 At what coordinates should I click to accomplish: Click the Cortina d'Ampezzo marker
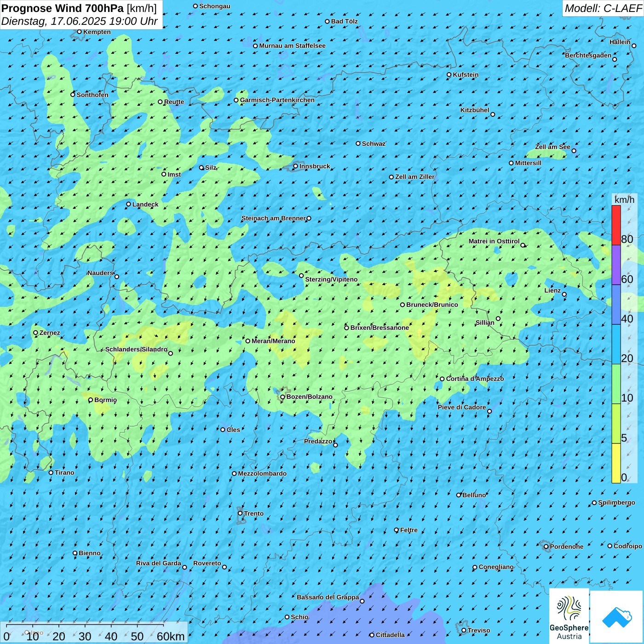click(442, 379)
